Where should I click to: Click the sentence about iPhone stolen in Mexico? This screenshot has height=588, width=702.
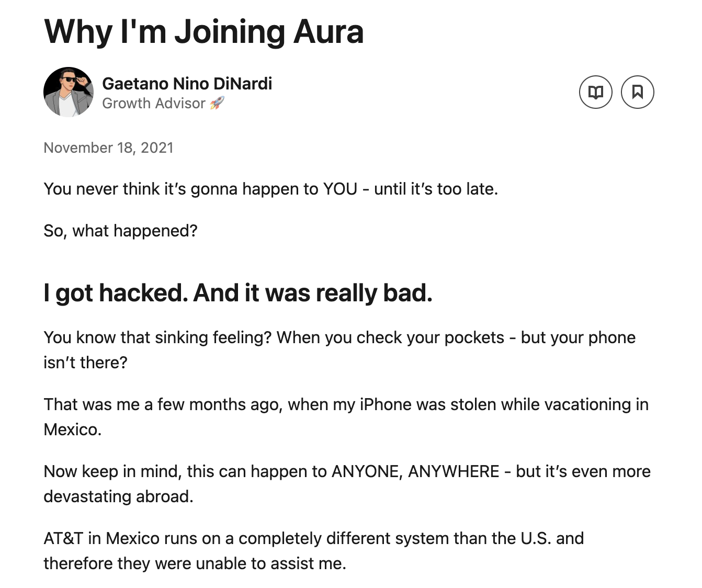click(346, 417)
